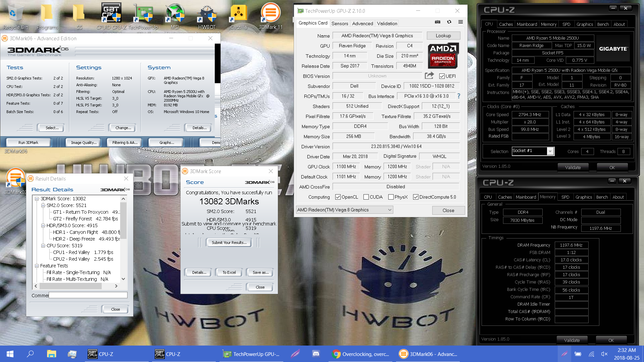644x362 pixels.
Task: Open the GPU selection dropdown in GPU-Z
Action: click(344, 210)
